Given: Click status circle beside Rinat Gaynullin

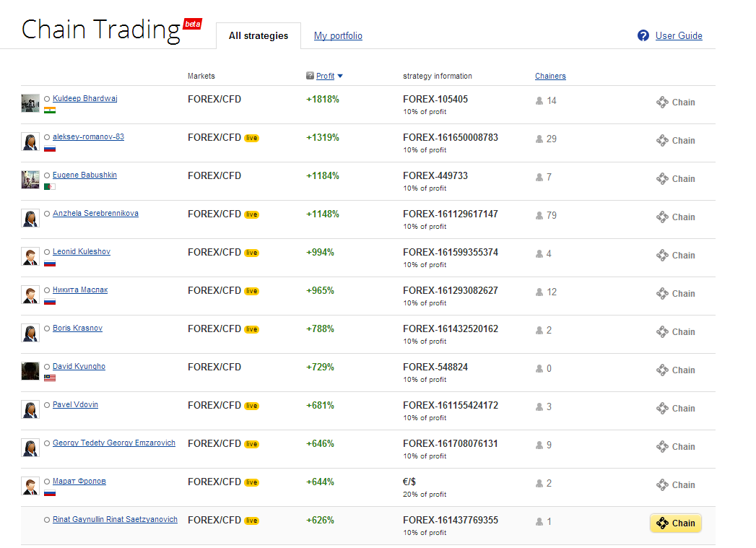Looking at the screenshot, I should 47,520.
